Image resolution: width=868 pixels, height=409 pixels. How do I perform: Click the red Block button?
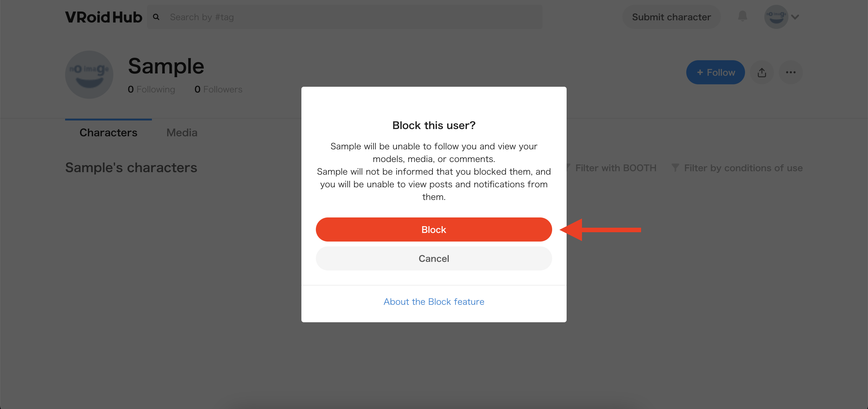click(x=434, y=229)
